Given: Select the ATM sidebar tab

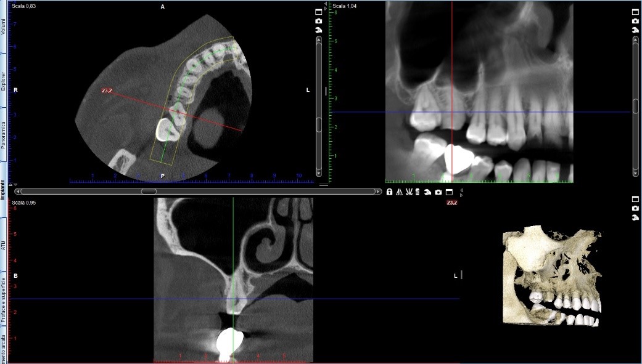Looking at the screenshot, I should (3, 243).
